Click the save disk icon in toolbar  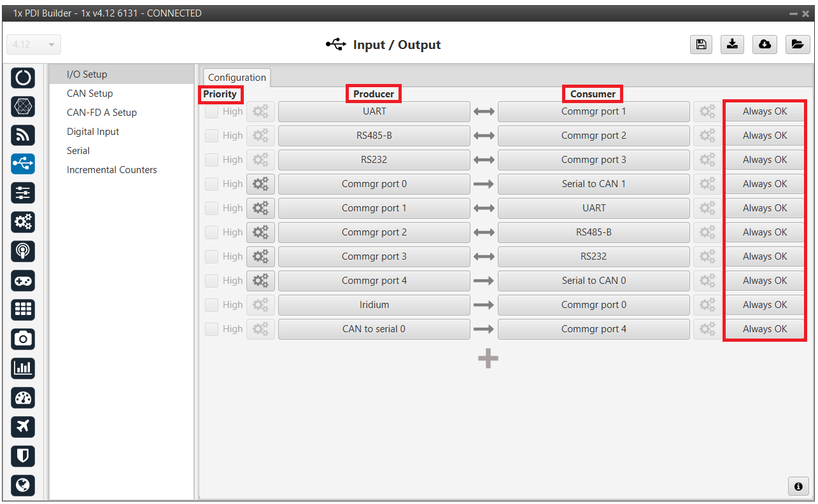[701, 44]
